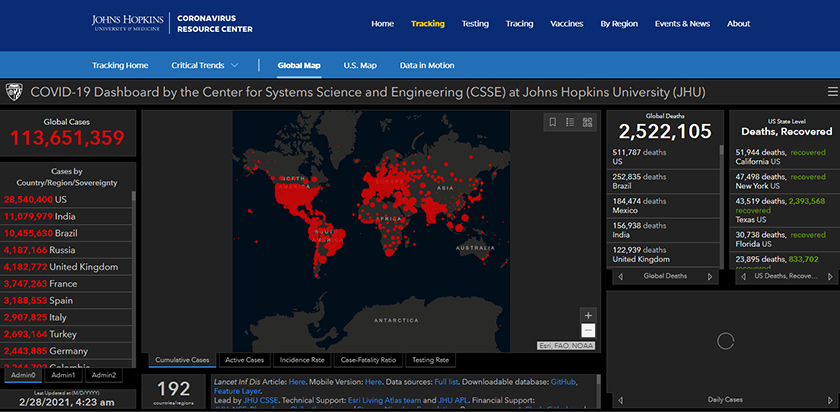The image size is (840, 412).
Task: Open the Data in Motion page
Action: (427, 66)
